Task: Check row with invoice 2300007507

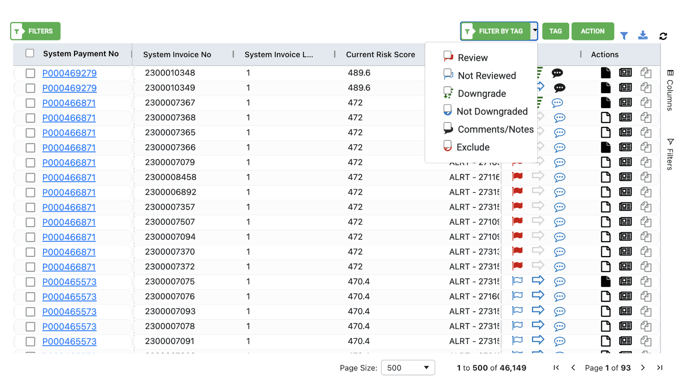Action: click(x=30, y=222)
